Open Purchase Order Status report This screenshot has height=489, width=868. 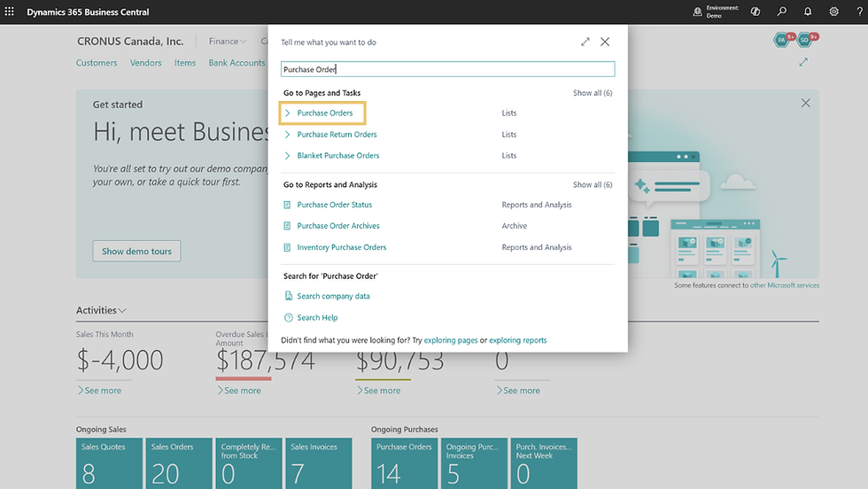pos(335,205)
